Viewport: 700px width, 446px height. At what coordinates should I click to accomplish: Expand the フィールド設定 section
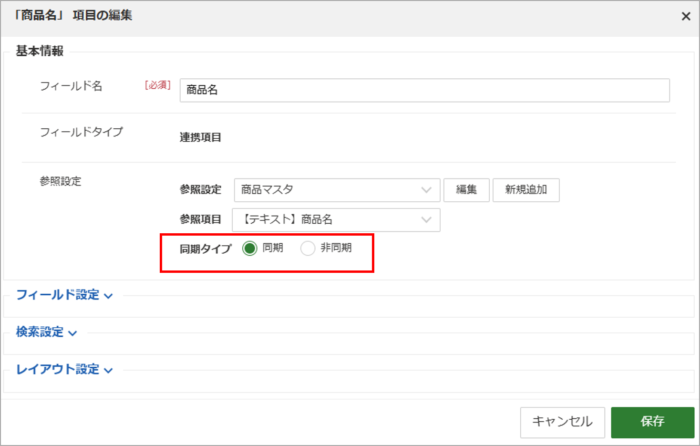64,295
